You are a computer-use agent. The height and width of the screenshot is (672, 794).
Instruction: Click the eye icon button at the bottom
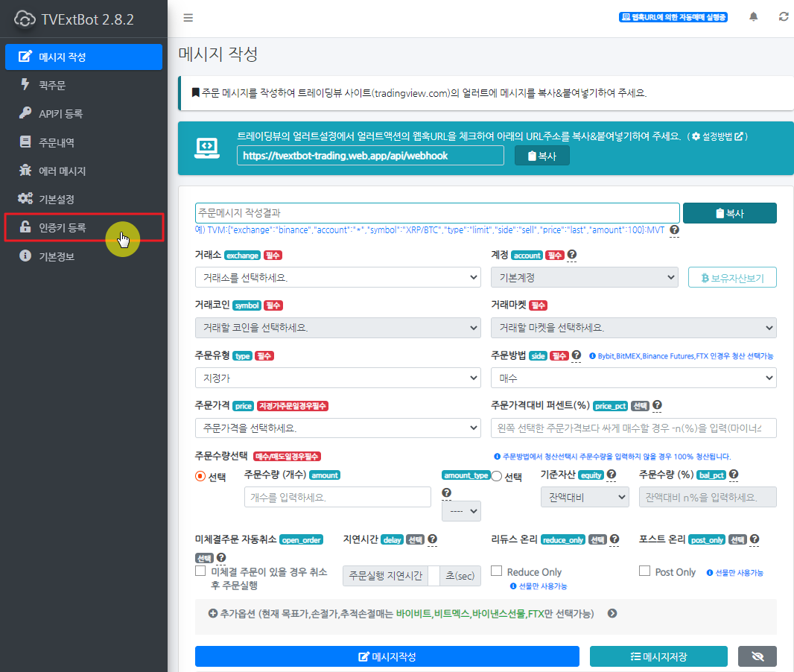click(758, 656)
